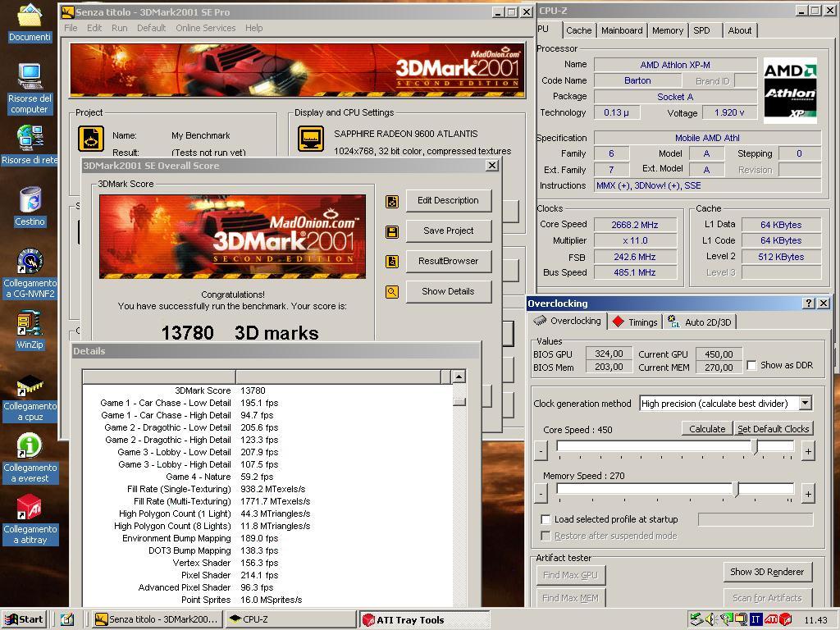Click the Show Details magnifier icon

tap(392, 292)
